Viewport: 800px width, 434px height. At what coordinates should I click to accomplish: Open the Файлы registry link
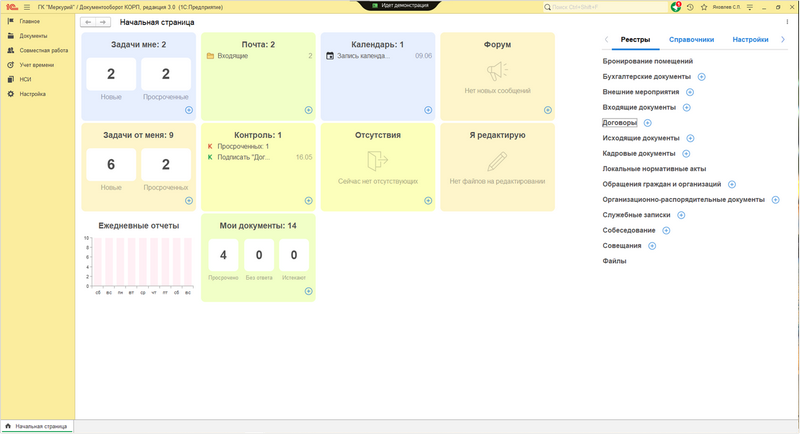(x=614, y=261)
